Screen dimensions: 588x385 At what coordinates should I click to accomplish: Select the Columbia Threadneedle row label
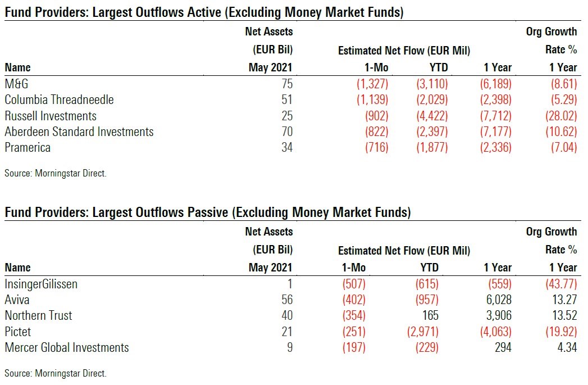(59, 100)
